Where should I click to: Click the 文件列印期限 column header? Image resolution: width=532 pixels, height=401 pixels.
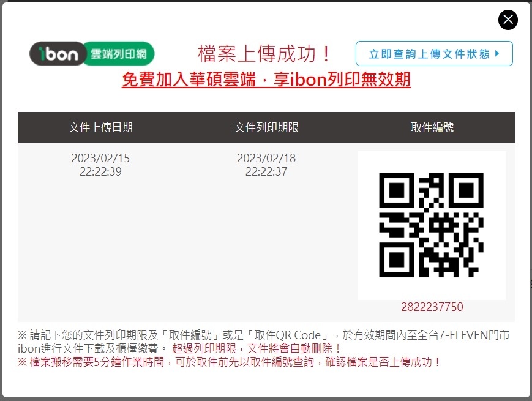(266, 127)
